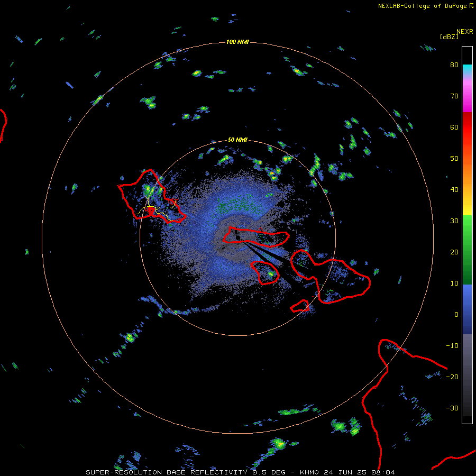Screen dimensions: 476x476
Task: Click the -20 dBZ scale value
Action: point(452,377)
